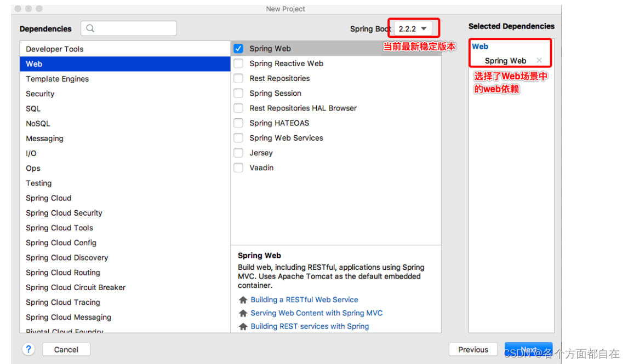Select the Spring Cloud Config category
Screen dimensions: 628x364
(x=61, y=242)
